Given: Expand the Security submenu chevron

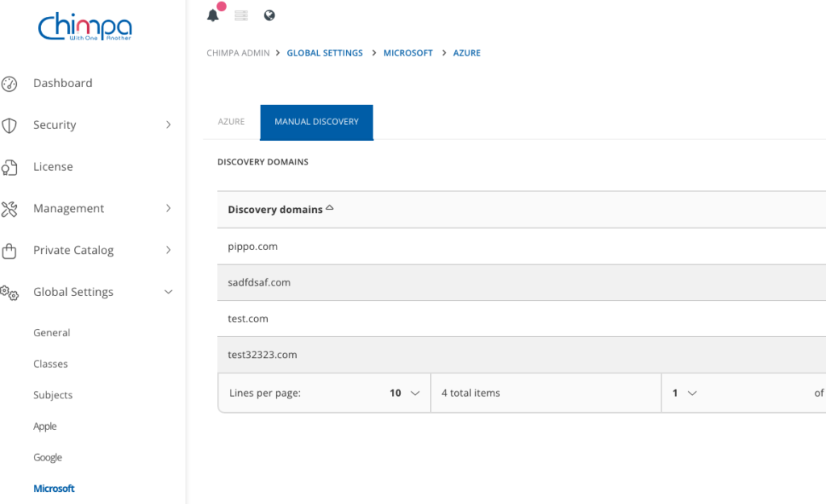Looking at the screenshot, I should pyautogui.click(x=168, y=125).
